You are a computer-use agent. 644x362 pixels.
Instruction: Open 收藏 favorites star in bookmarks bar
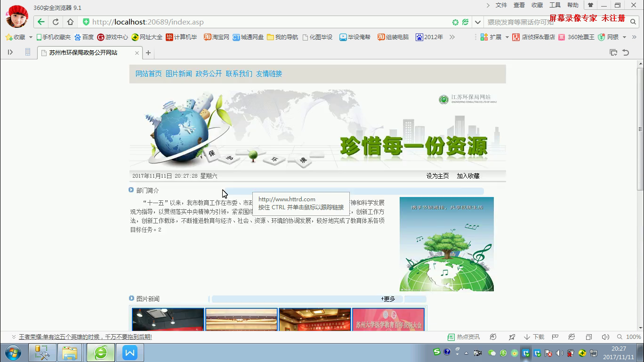point(15,37)
